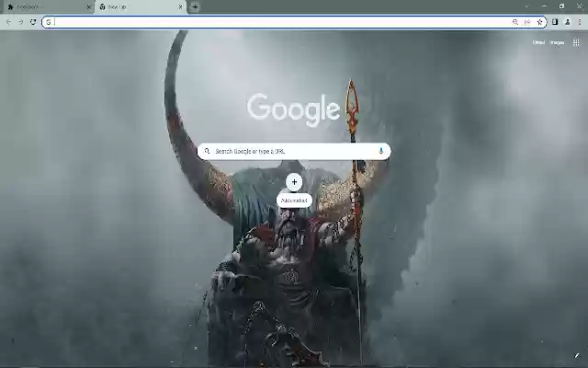Viewport: 588px width, 368px height.
Task: Click the New Tab favicon
Action: (x=102, y=6)
